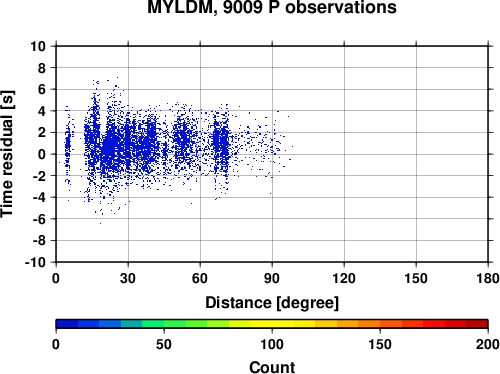Select the dark blue end of colorbar
Screen dimensions: 500x374
[67, 324]
